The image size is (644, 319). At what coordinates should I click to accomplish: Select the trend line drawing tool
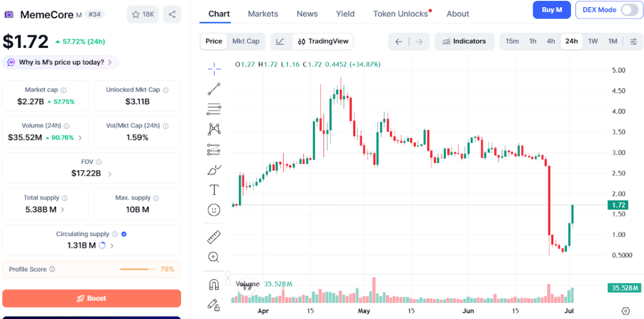pos(214,89)
